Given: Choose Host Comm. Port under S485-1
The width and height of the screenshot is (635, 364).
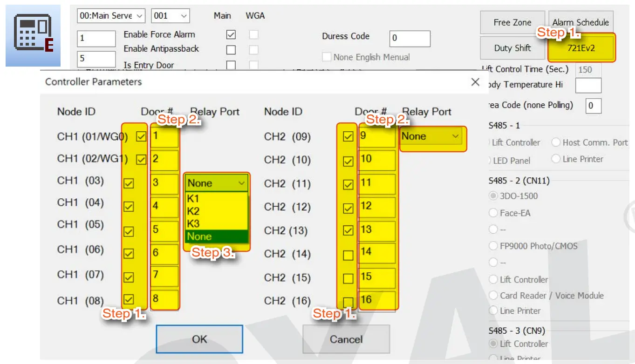Looking at the screenshot, I should click(556, 142).
